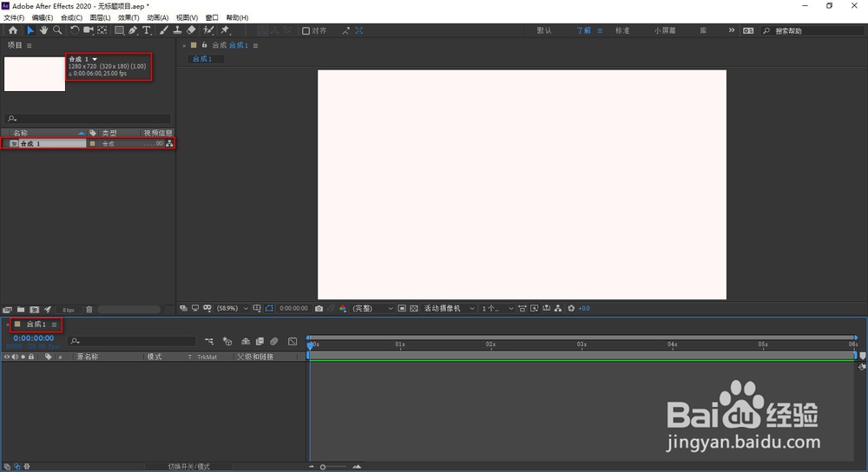The image size is (868, 472).
Task: Open the 合成(C) menu
Action: pos(71,17)
